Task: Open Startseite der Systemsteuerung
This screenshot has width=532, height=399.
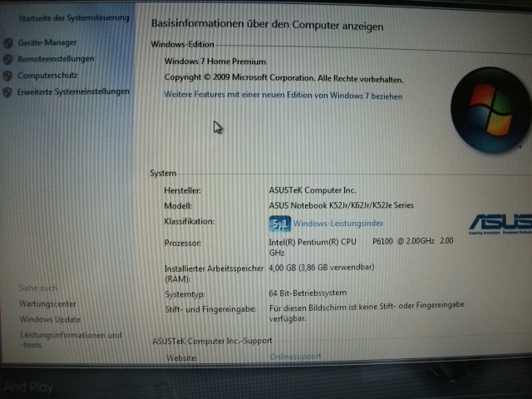Action: point(73,17)
